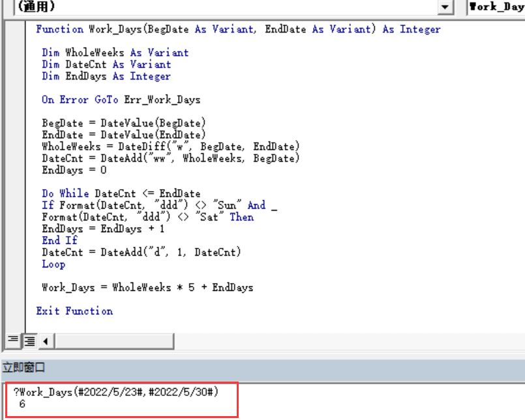
Task: Click the If Format(DateCnt, "ddd") <> "Sun" line
Action: point(159,205)
